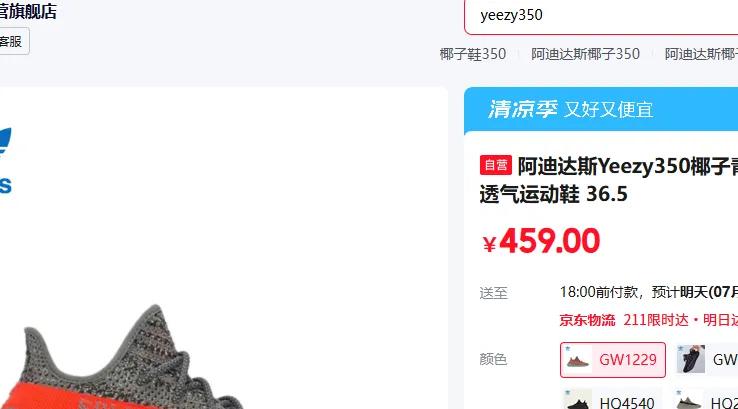Open the 椰子鞋350 suggested search link
This screenshot has width=738, height=409.
coord(473,54)
